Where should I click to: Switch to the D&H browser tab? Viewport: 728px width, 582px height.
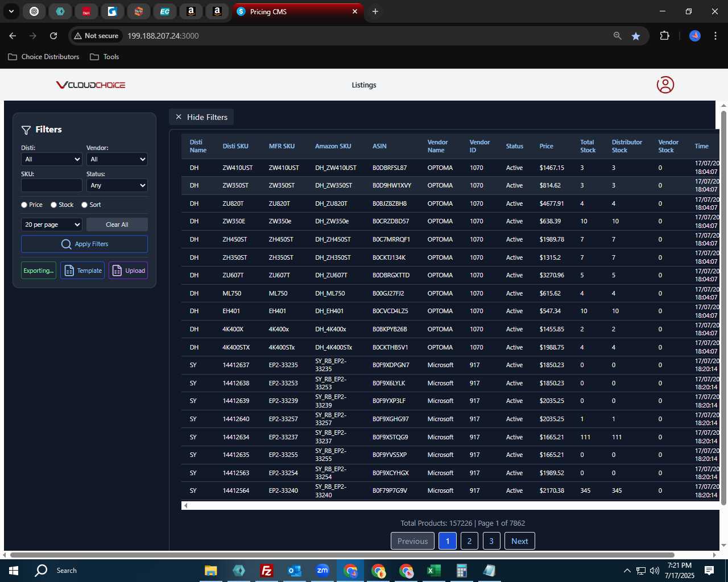86,11
